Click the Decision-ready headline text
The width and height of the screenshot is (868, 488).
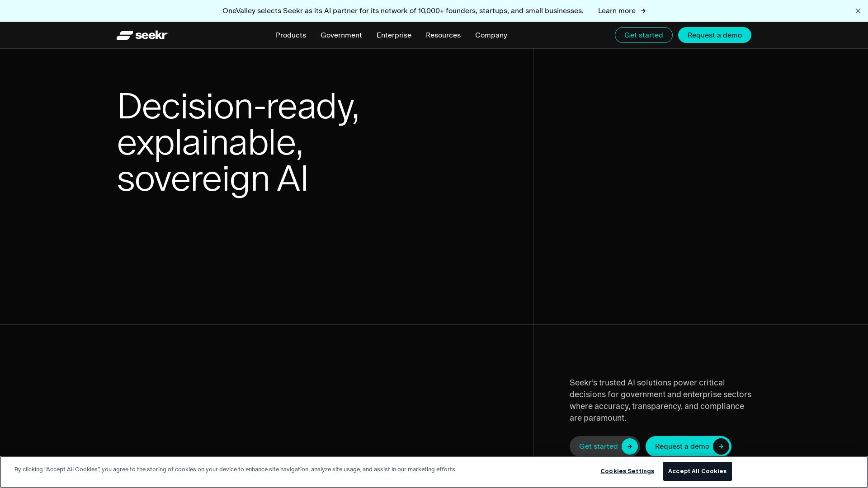[x=238, y=142]
